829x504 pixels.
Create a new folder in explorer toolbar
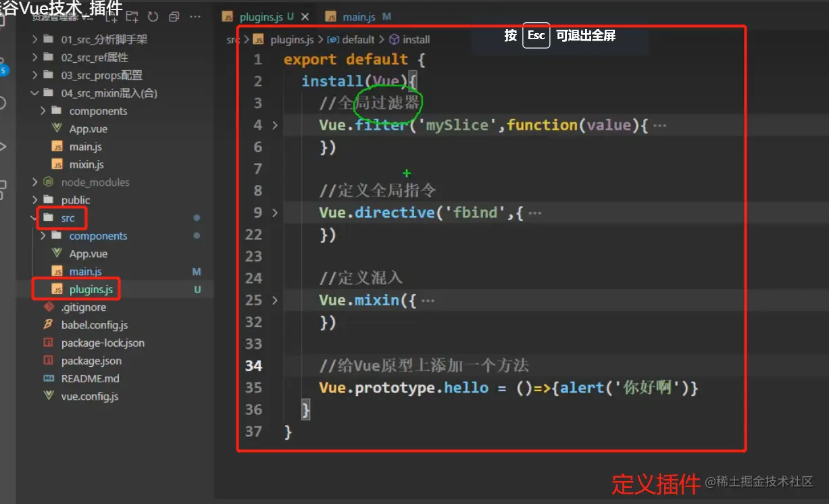pos(132,16)
